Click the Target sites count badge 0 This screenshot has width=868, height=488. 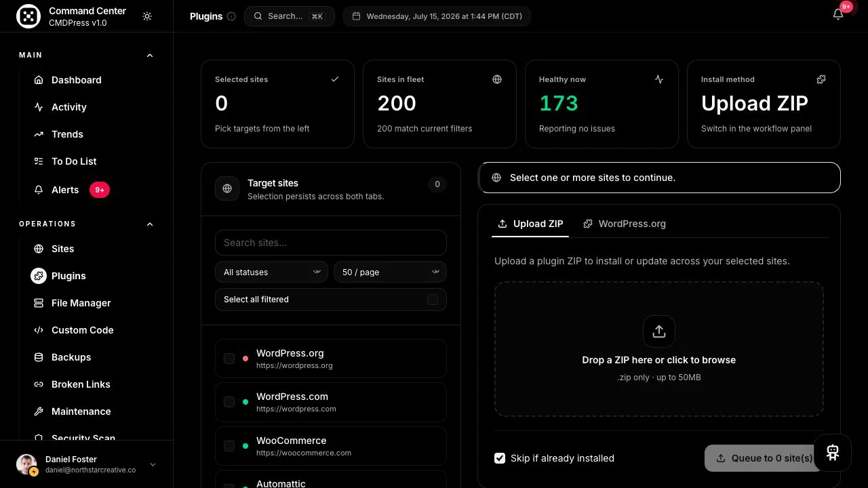[x=437, y=184]
